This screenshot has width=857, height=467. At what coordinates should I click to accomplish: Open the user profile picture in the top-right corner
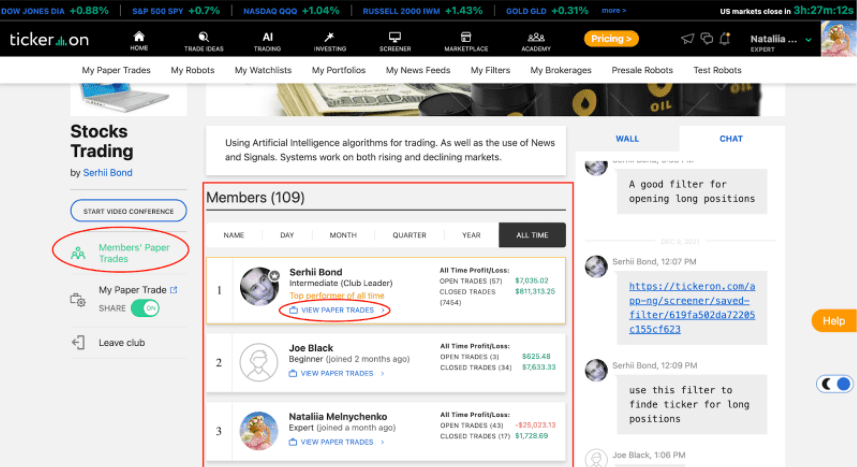(838, 39)
